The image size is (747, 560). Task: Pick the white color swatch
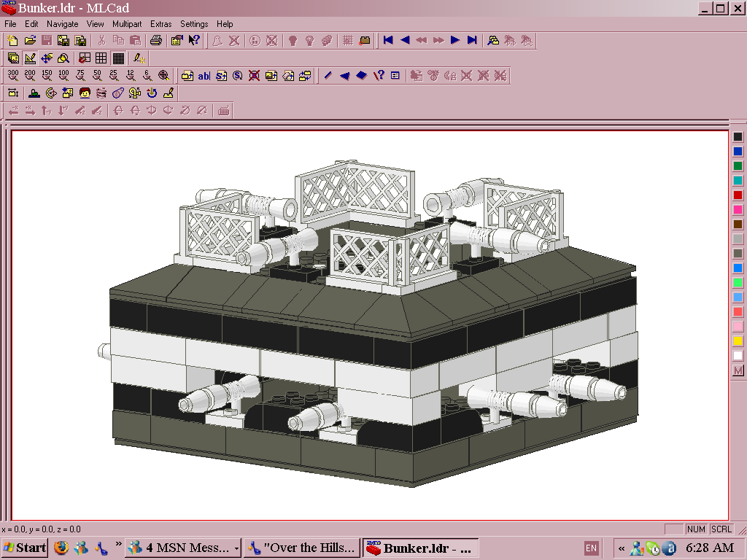(x=738, y=356)
